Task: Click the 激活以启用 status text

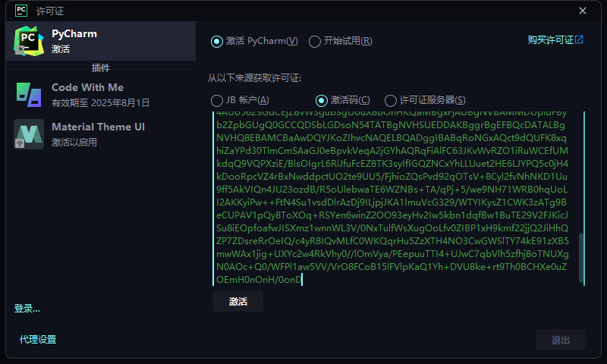Action: [74, 143]
